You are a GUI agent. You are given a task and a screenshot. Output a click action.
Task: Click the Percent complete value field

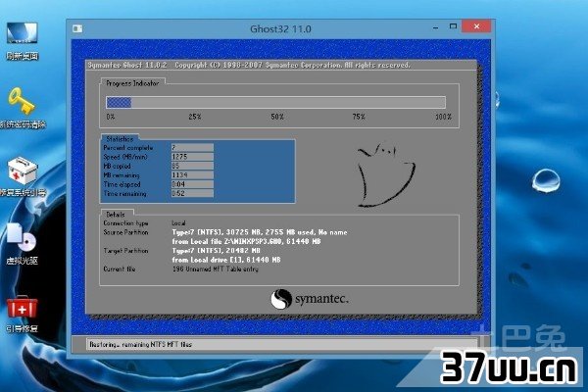pyautogui.click(x=192, y=147)
